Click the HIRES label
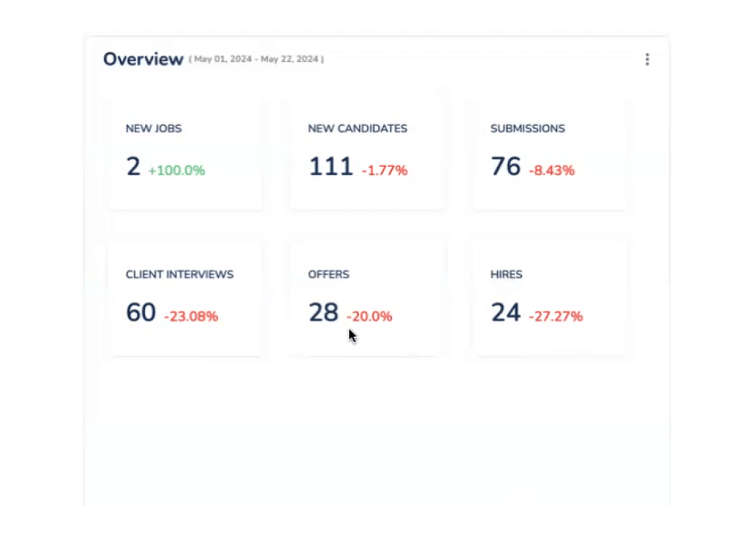Viewport: 756px width, 535px height. (x=506, y=275)
